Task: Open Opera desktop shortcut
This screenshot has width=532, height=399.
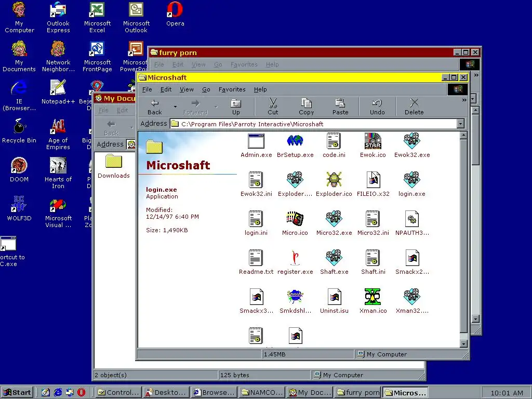Action: [175, 14]
